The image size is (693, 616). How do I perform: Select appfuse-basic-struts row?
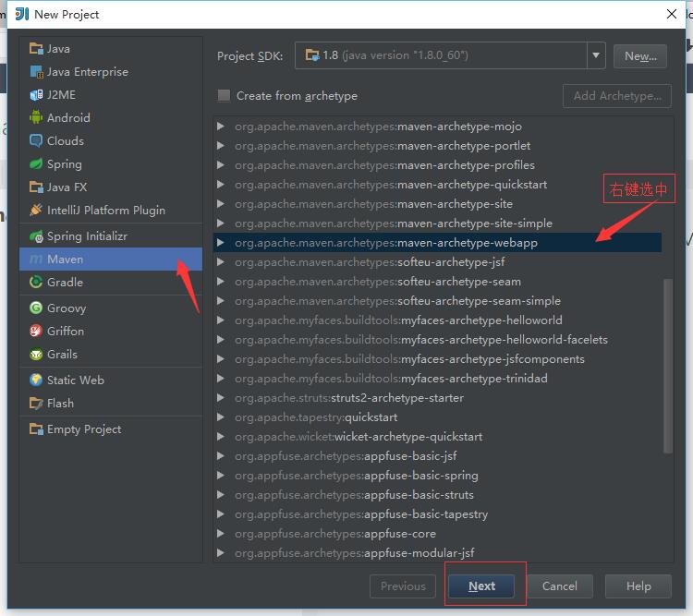point(437,495)
